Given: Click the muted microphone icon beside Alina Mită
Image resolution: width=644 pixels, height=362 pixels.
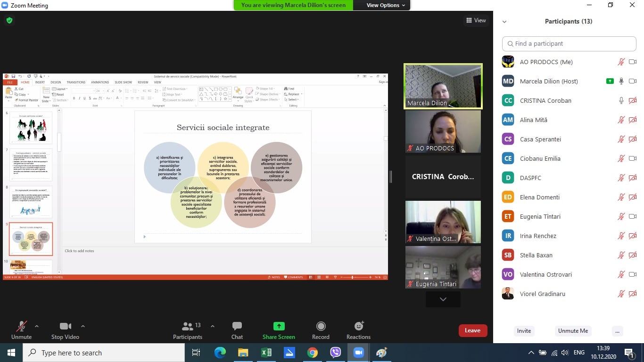Looking at the screenshot, I should [621, 120].
